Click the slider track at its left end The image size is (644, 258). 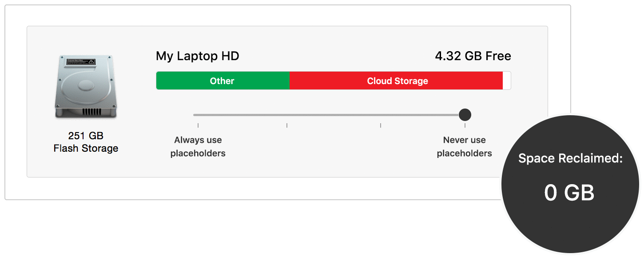(x=195, y=115)
